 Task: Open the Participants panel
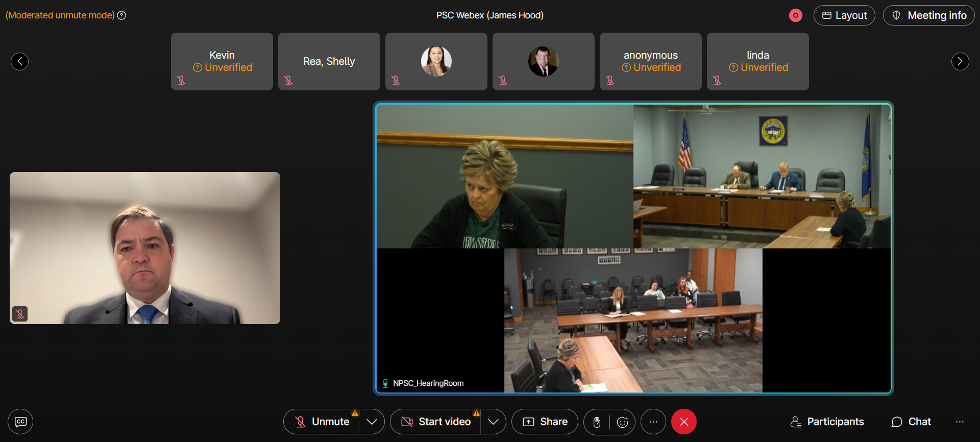pos(827,422)
